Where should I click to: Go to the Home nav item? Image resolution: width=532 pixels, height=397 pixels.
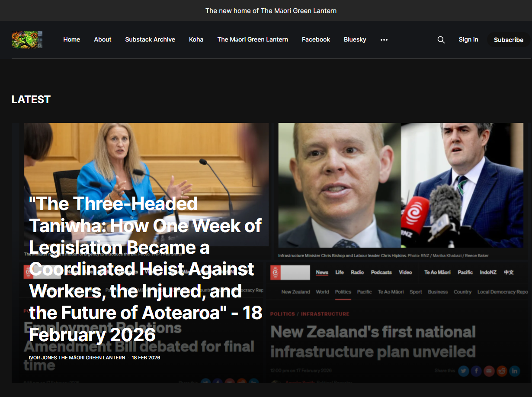pos(72,39)
